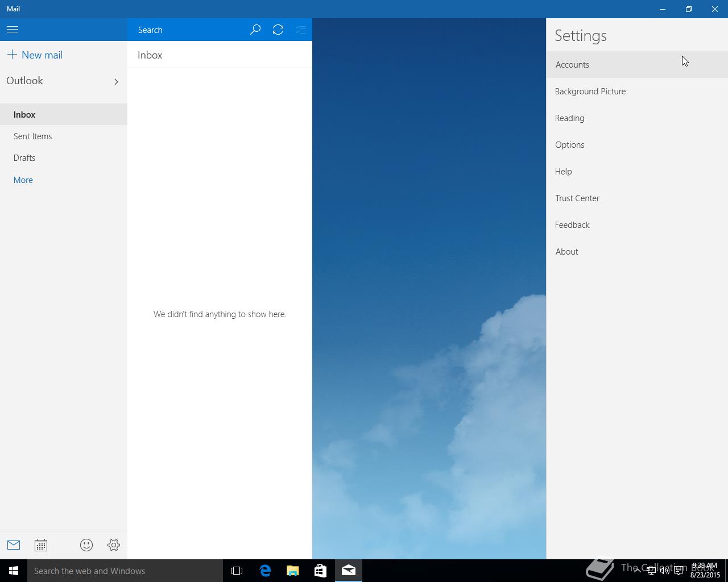Switch to the Calendar app icon
Image resolution: width=728 pixels, height=582 pixels.
(41, 545)
